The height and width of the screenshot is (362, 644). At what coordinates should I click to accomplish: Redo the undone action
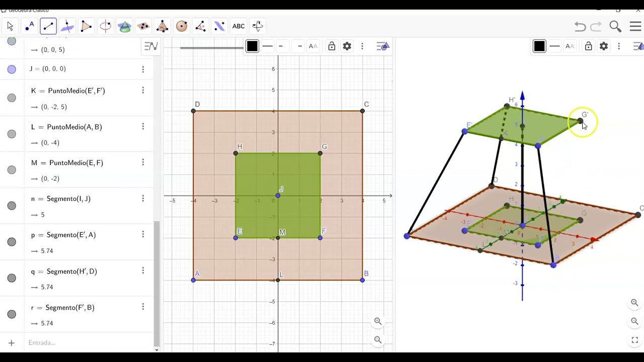[596, 26]
